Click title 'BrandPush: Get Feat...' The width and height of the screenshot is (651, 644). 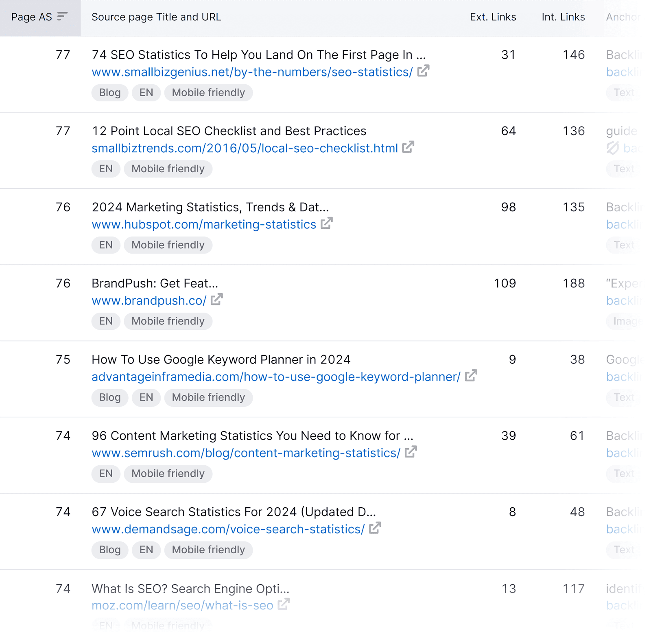[155, 283]
